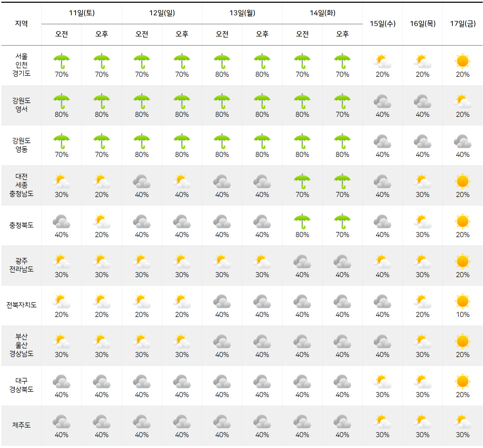Image resolution: width=483 pixels, height=448 pixels.
Task: Click 40% value for 대구 경상북도 11일 오전
Action: click(x=62, y=395)
